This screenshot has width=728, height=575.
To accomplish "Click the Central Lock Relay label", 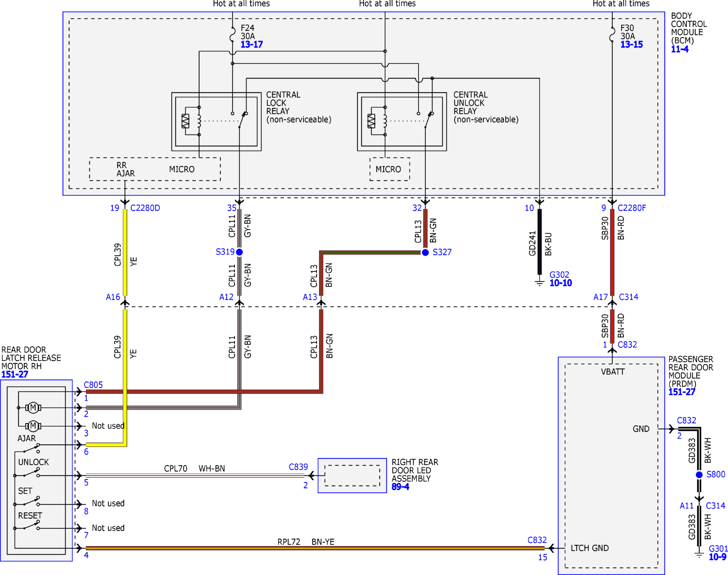I will [x=299, y=107].
